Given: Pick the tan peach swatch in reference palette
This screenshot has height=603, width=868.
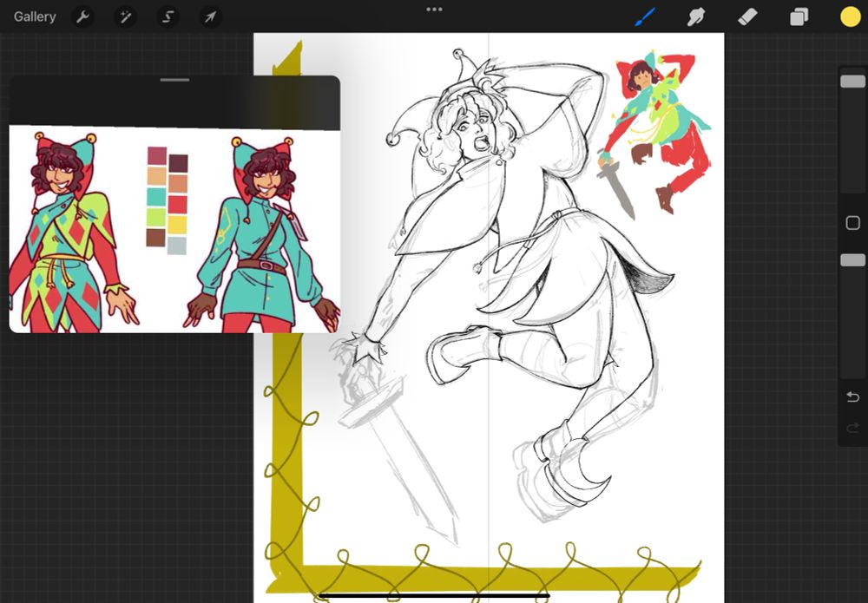Looking at the screenshot, I should [x=156, y=176].
